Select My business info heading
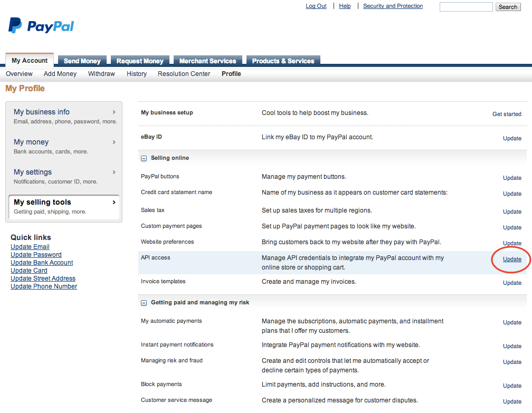532x413 pixels. 41,112
